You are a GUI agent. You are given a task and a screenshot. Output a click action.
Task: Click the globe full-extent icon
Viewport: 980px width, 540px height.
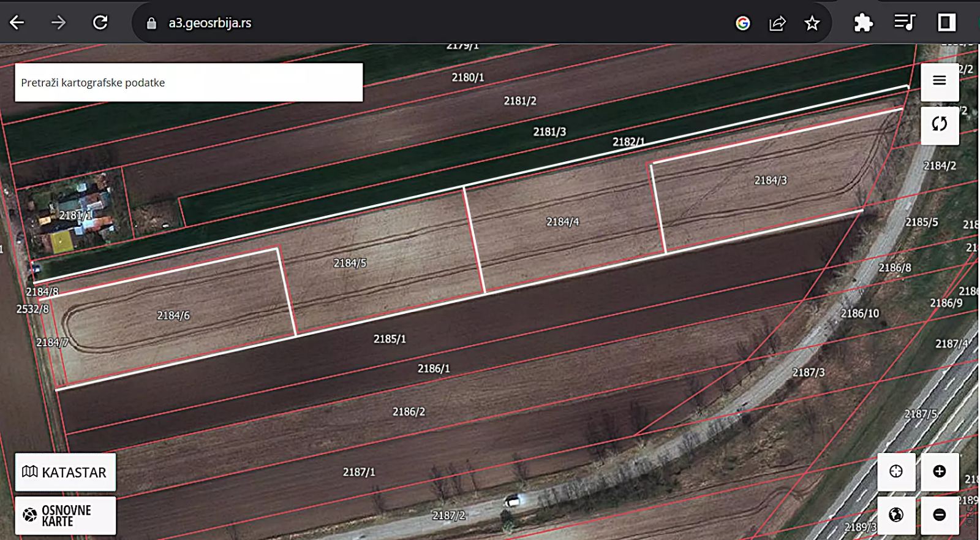pyautogui.click(x=896, y=515)
